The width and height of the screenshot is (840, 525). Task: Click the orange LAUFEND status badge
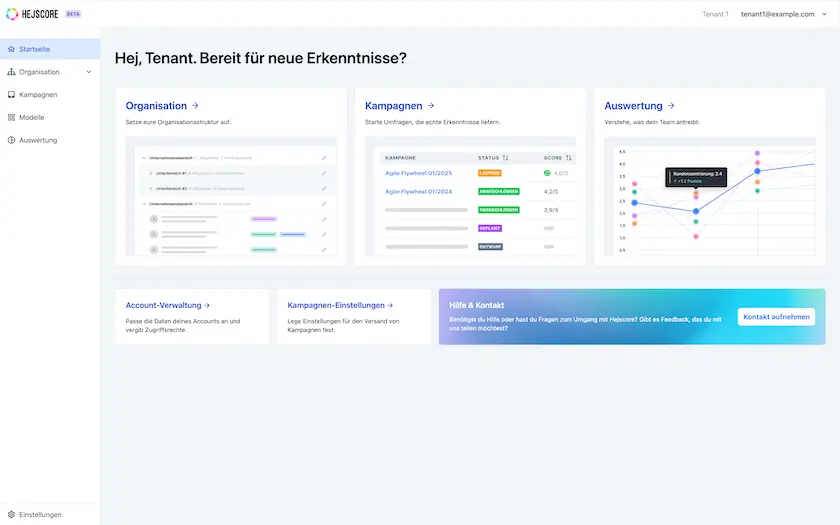click(490, 173)
